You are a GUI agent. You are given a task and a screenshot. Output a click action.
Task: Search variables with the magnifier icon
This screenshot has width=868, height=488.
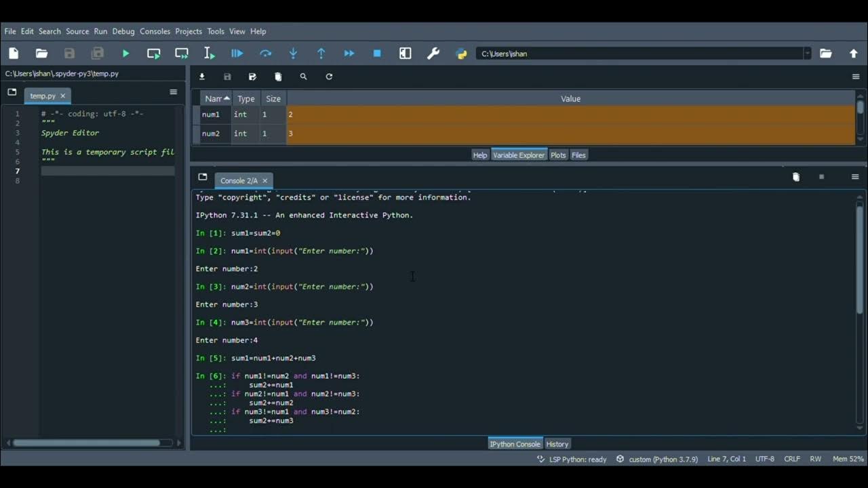[x=303, y=77]
